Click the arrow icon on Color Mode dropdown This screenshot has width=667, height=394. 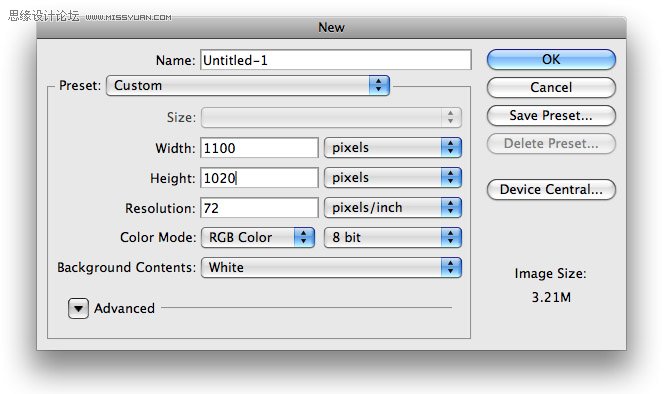click(x=304, y=237)
